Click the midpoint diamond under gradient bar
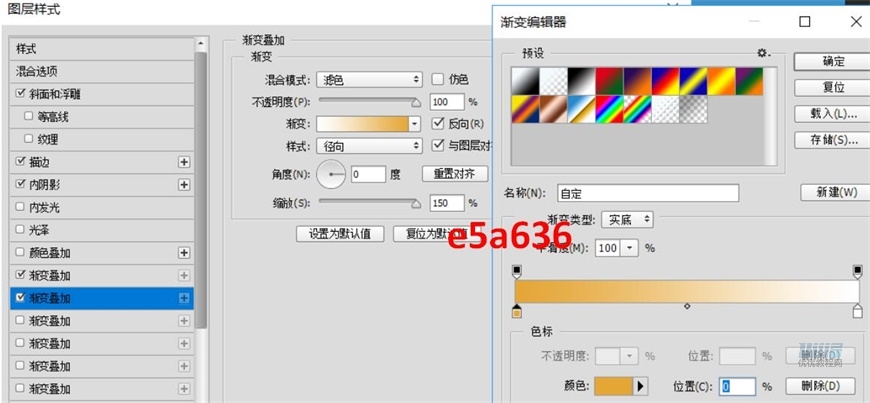Viewport: 870px width, 403px height. click(687, 306)
